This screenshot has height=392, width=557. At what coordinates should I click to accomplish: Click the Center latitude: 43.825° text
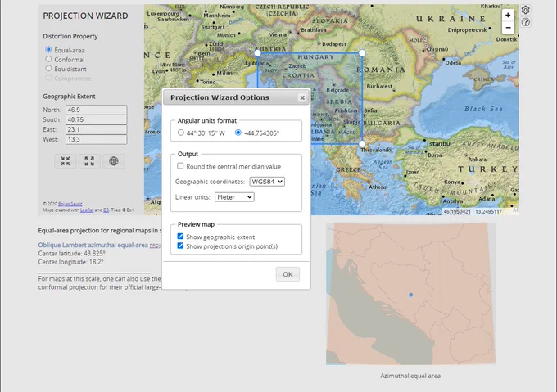(x=72, y=254)
